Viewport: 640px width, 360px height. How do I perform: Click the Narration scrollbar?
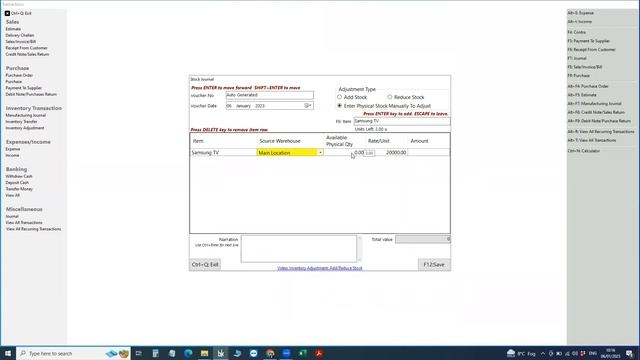[359, 249]
